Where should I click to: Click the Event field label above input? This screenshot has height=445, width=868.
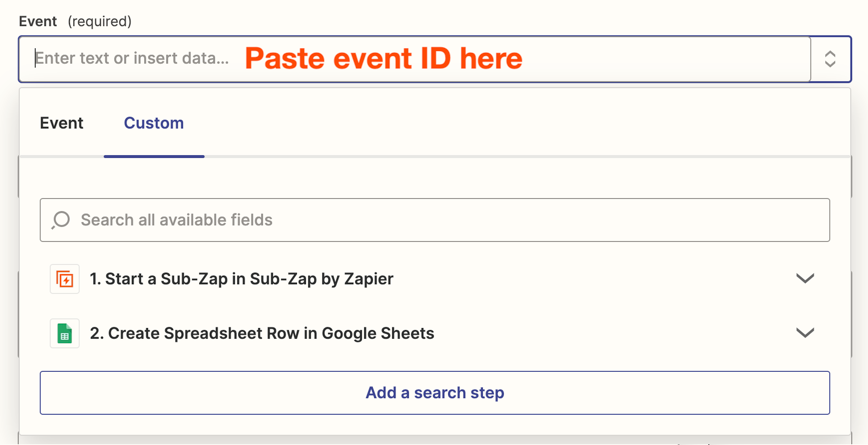coord(38,22)
